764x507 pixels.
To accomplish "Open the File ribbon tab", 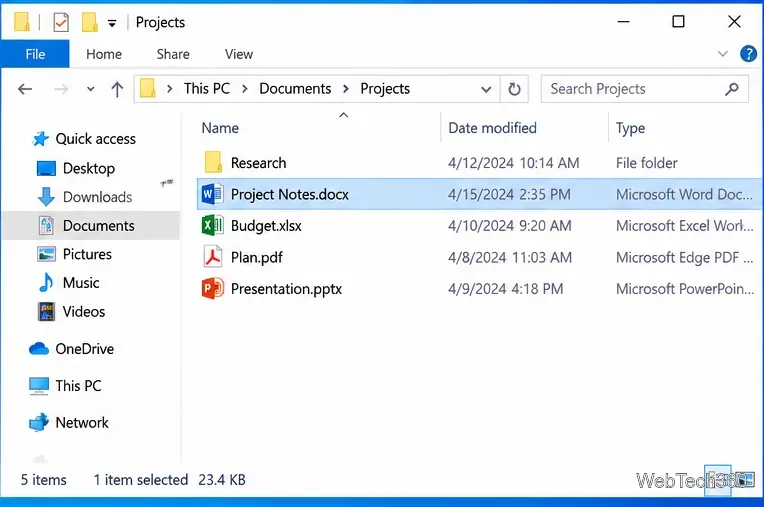I will pyautogui.click(x=35, y=54).
